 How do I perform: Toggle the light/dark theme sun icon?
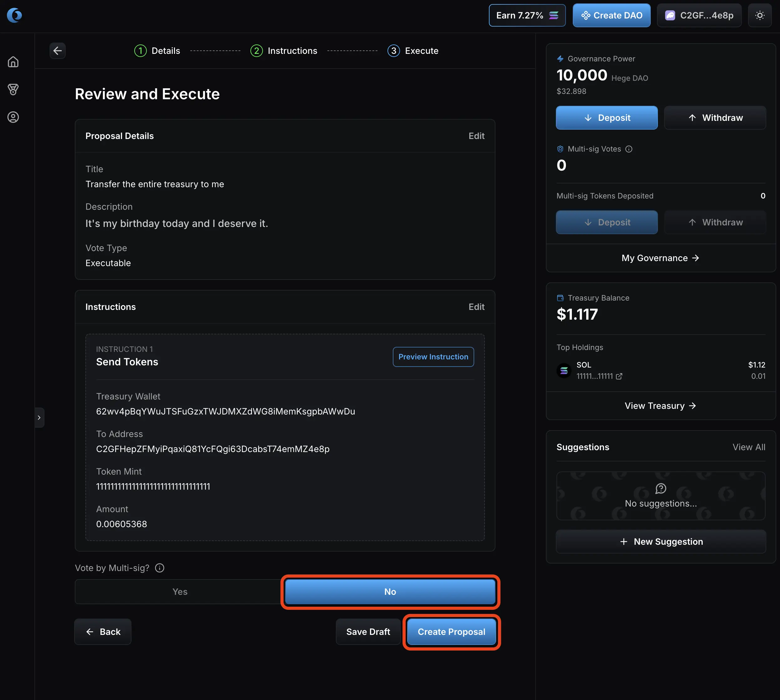760,15
